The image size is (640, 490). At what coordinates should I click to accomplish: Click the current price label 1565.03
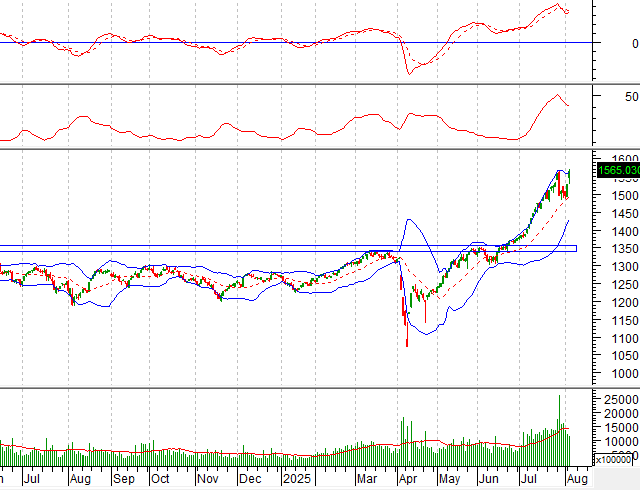617,171
